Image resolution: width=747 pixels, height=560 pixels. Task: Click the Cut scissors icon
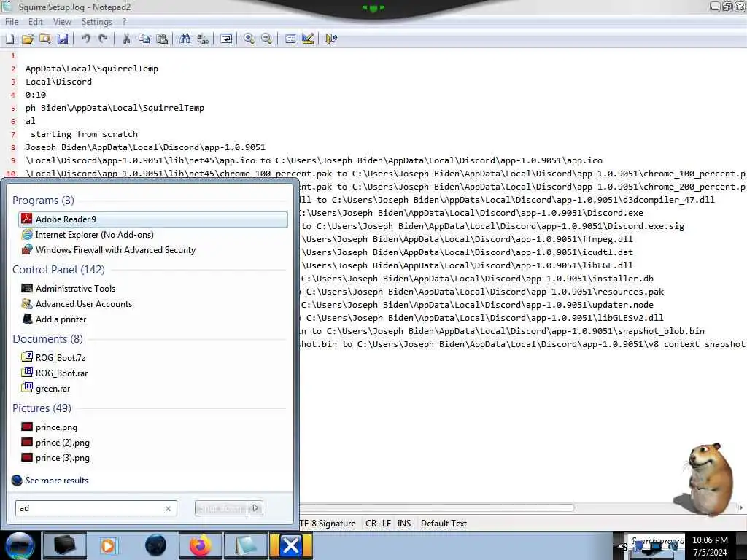click(x=126, y=39)
